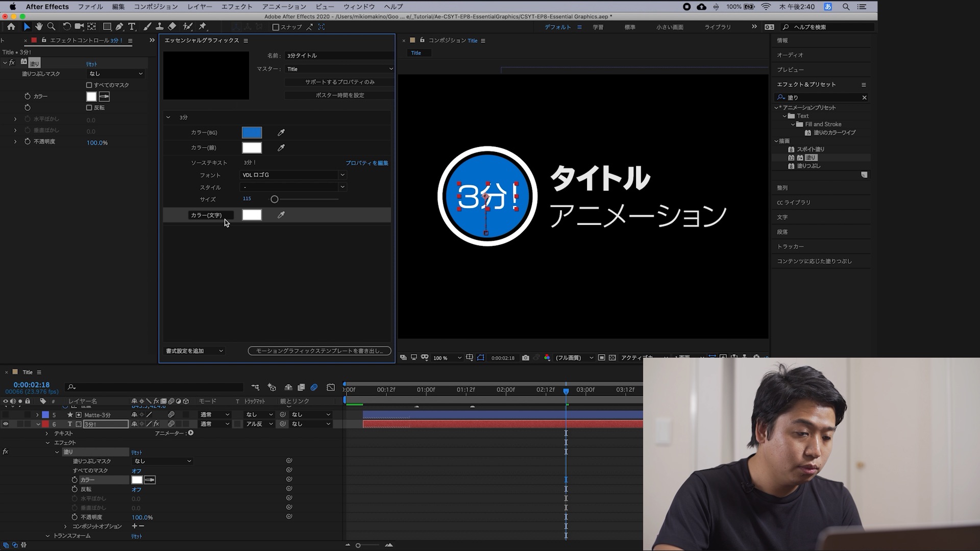Select the Zoom tool in toolbar

[x=51, y=27]
